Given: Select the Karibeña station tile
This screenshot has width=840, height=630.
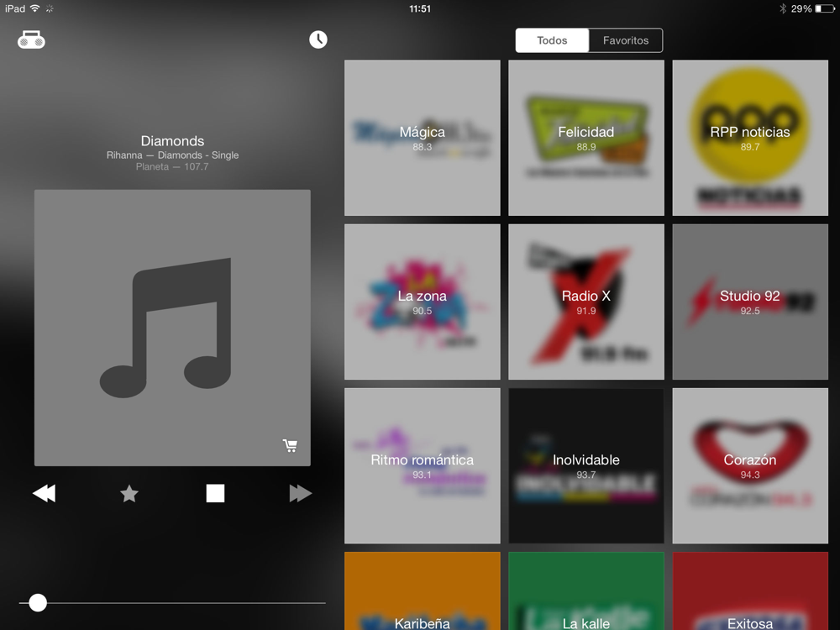Looking at the screenshot, I should 423,591.
